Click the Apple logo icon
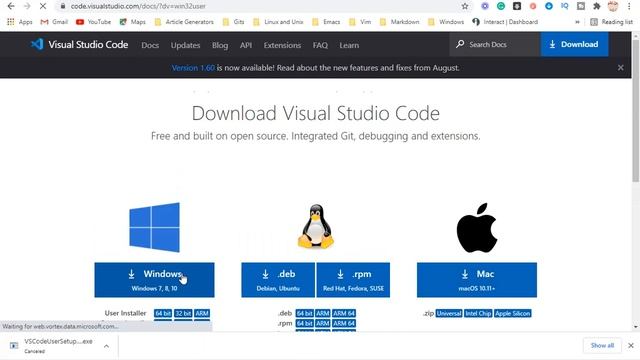Viewport: 640px width, 360px height. [x=477, y=227]
